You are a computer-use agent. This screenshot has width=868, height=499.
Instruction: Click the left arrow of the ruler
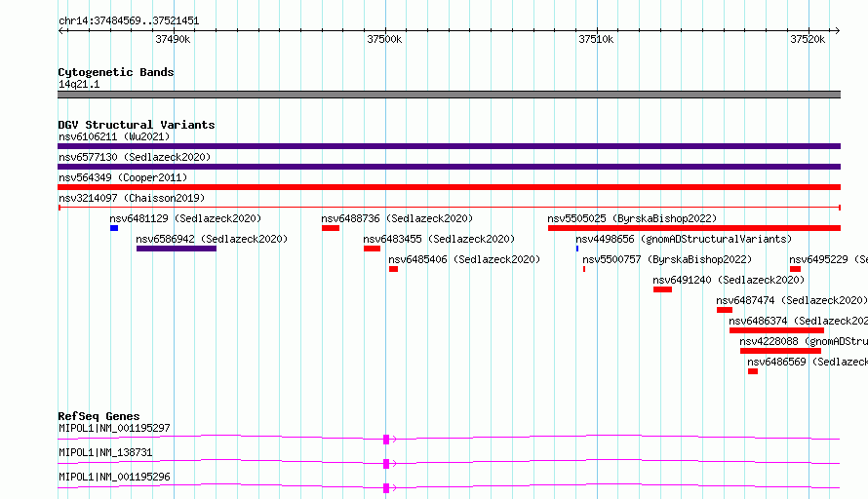[x=62, y=30]
